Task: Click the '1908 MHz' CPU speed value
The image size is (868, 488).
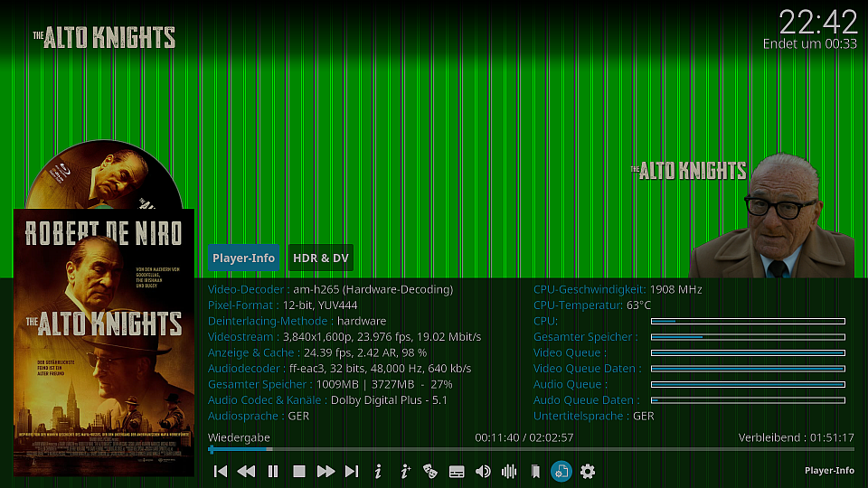Action: (676, 289)
